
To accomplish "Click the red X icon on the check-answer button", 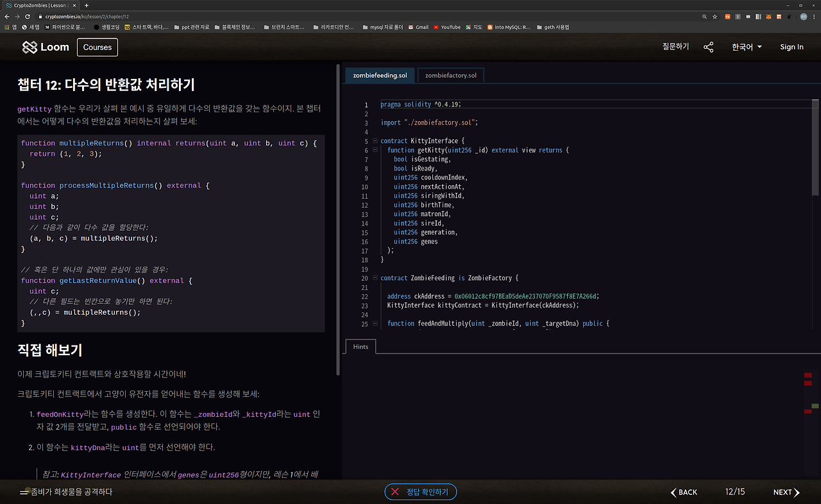I will coord(394,492).
